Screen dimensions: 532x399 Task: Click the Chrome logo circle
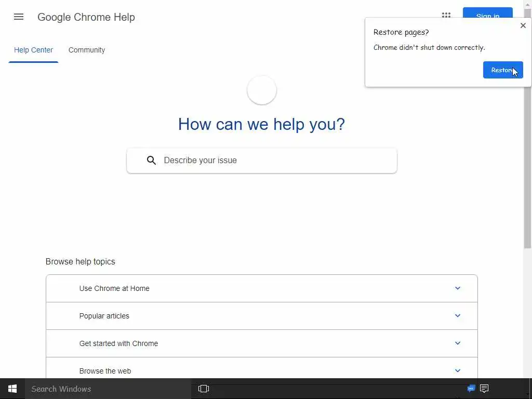tap(262, 90)
